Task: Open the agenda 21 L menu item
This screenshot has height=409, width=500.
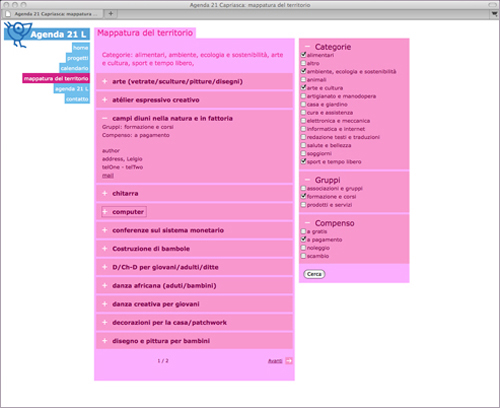Action: point(72,89)
